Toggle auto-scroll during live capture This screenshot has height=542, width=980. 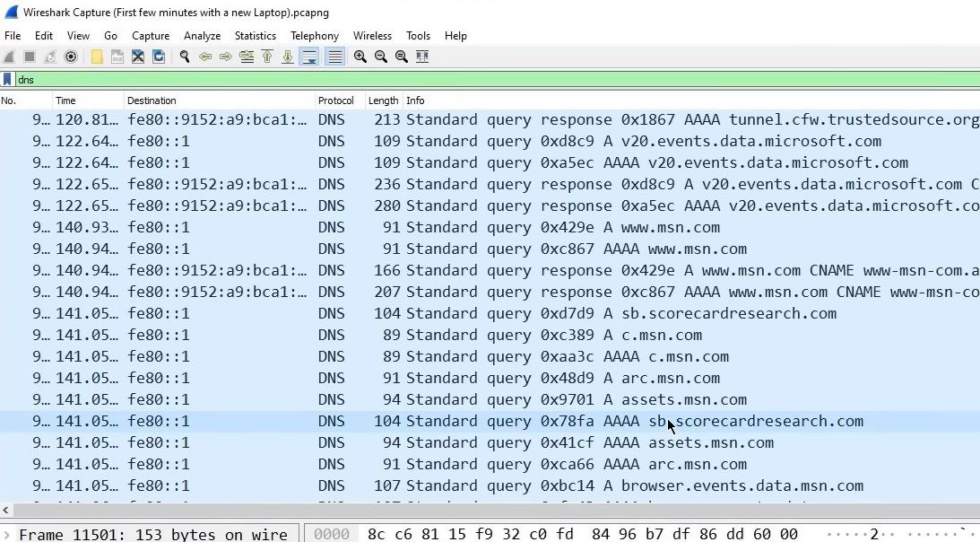[x=309, y=57]
